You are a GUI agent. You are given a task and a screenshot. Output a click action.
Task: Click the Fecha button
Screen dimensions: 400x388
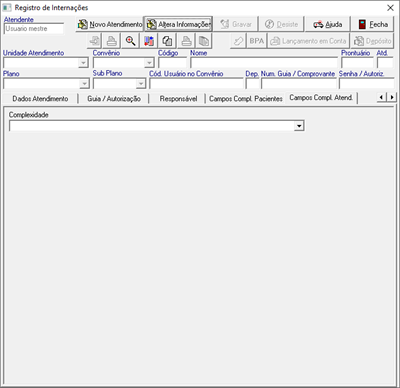point(373,24)
